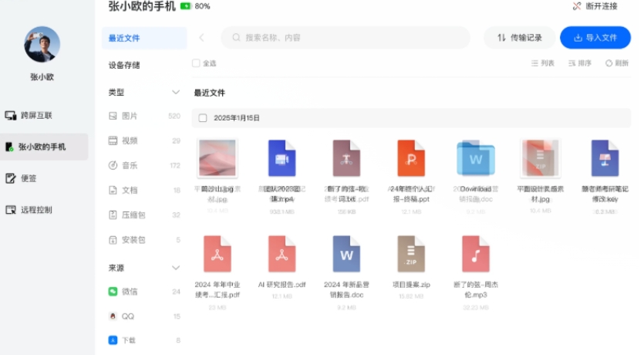The width and height of the screenshot is (644, 355).
Task: Filter by 音乐 music
Action: pyautogui.click(x=144, y=166)
